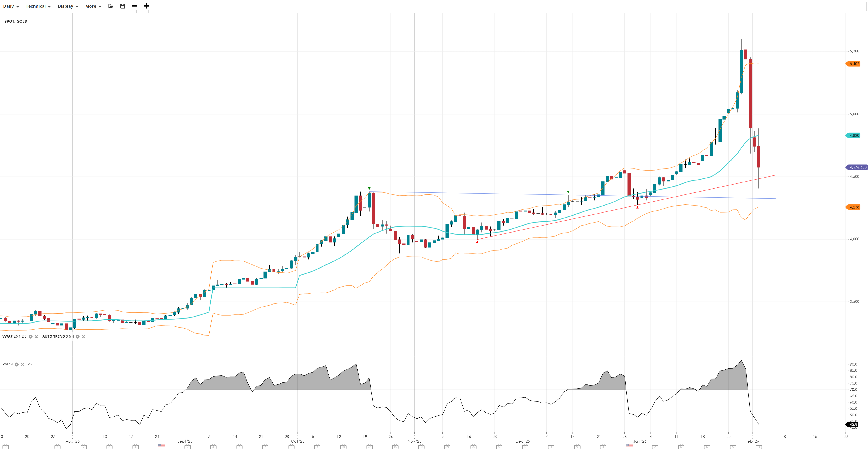Open VWAP indicator settings gear
This screenshot has height=451, width=868.
tap(31, 336)
